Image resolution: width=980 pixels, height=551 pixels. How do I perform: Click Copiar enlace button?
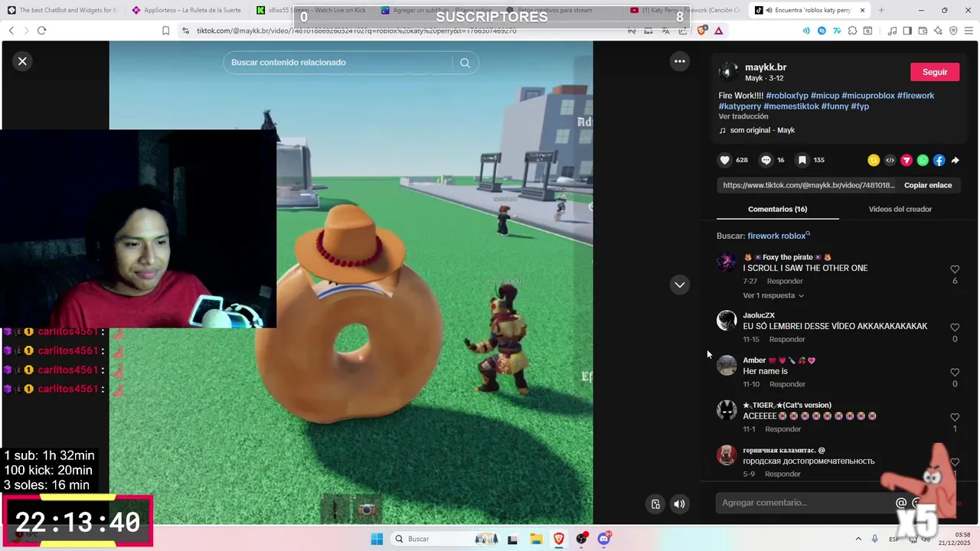[928, 185]
